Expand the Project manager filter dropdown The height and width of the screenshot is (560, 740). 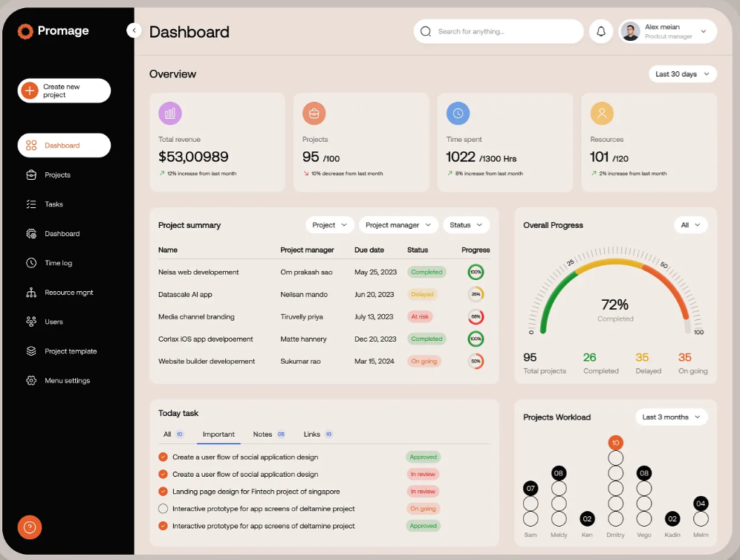coord(399,225)
